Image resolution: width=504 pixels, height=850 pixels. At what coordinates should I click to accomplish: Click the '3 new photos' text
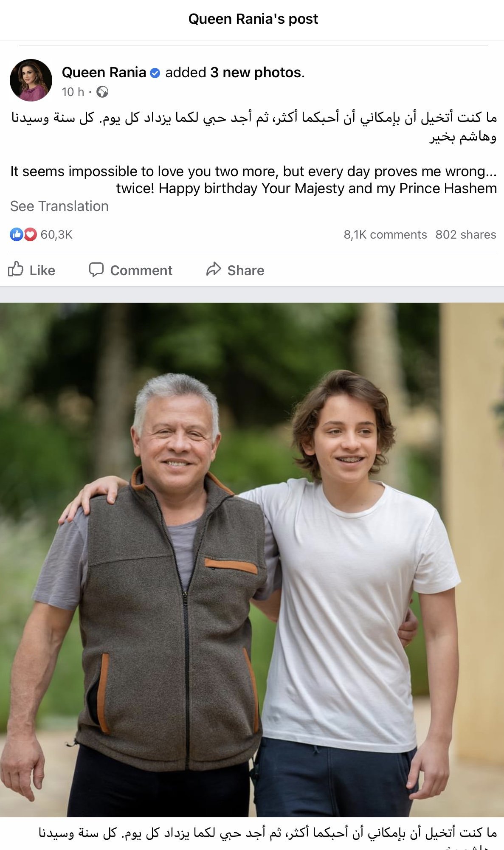pyautogui.click(x=256, y=73)
